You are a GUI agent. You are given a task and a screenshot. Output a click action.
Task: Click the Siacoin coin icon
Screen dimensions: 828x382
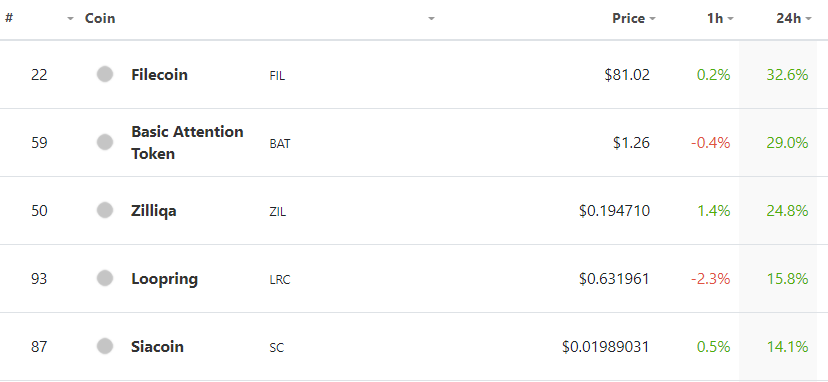click(105, 346)
